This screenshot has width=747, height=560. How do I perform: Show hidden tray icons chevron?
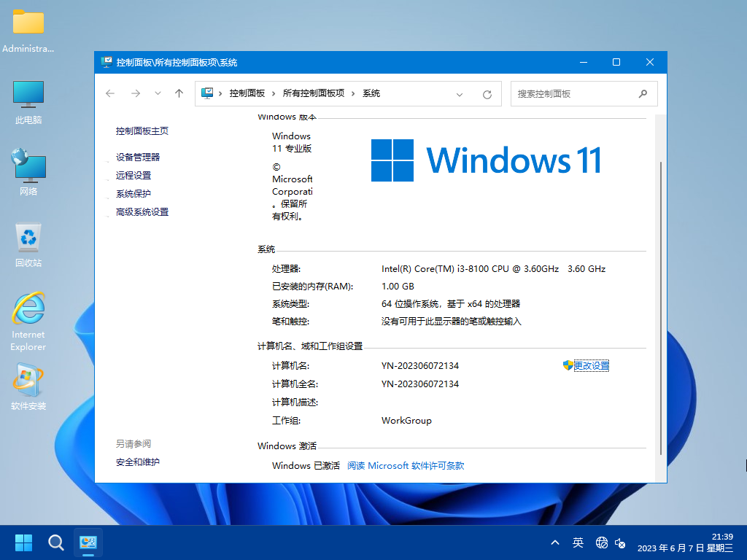(555, 542)
